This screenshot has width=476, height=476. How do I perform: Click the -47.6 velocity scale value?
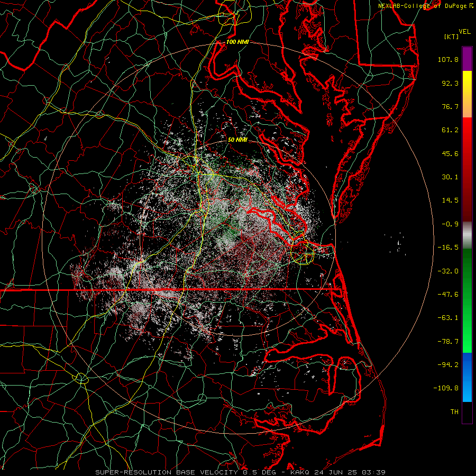448,295
